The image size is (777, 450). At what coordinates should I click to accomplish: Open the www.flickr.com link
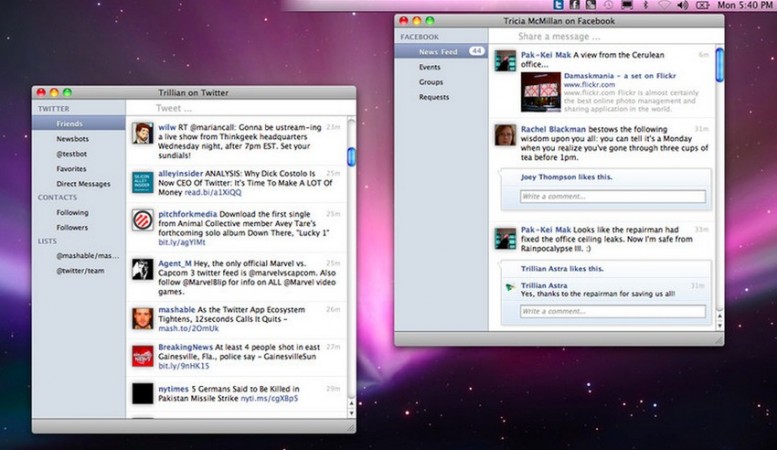(589, 85)
